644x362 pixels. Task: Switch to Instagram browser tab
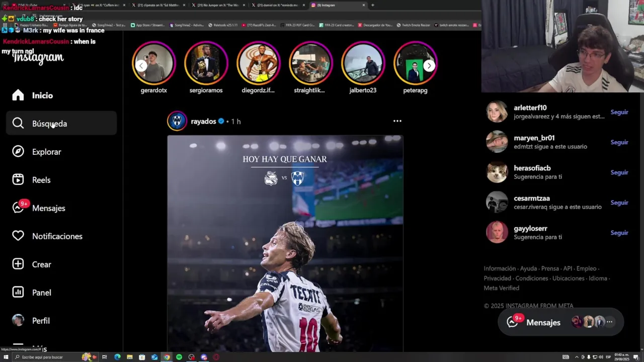(338, 5)
